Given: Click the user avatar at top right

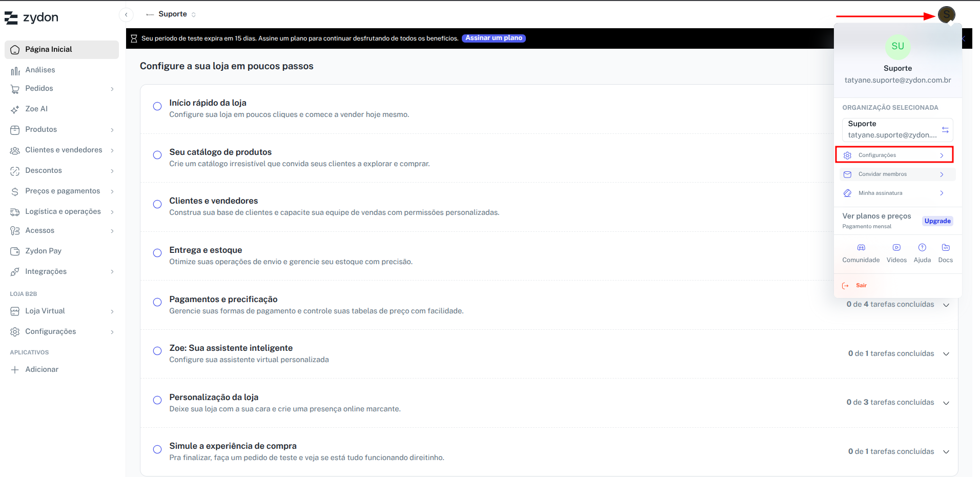Looking at the screenshot, I should [946, 15].
